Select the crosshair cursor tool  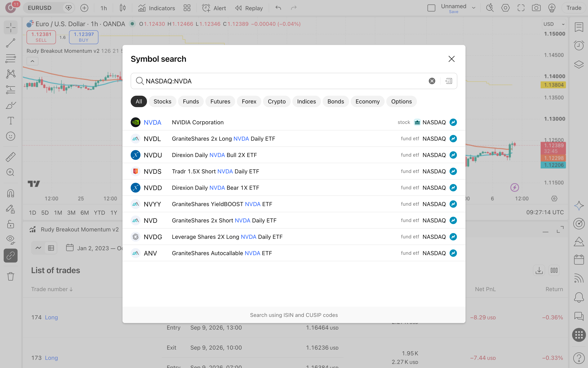point(10,27)
